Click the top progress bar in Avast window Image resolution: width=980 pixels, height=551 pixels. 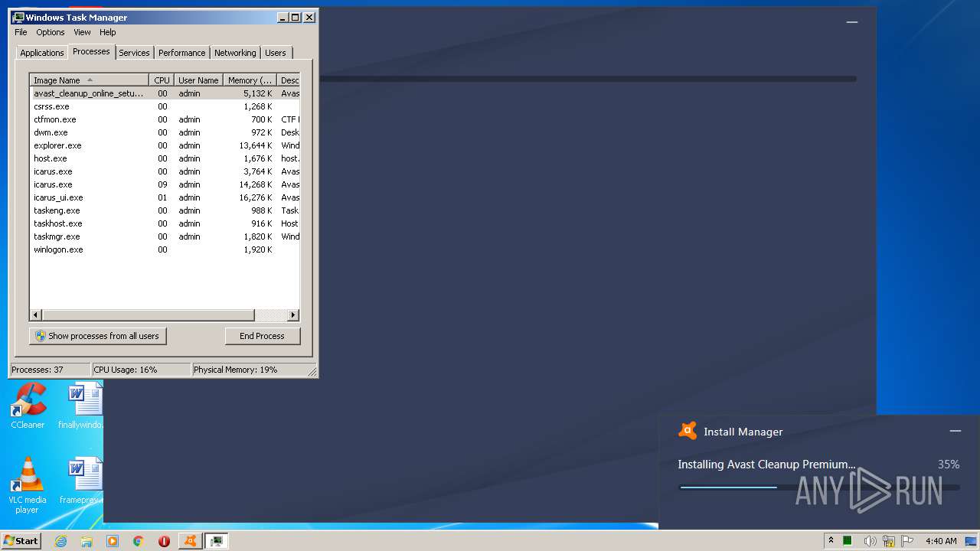[x=587, y=79]
